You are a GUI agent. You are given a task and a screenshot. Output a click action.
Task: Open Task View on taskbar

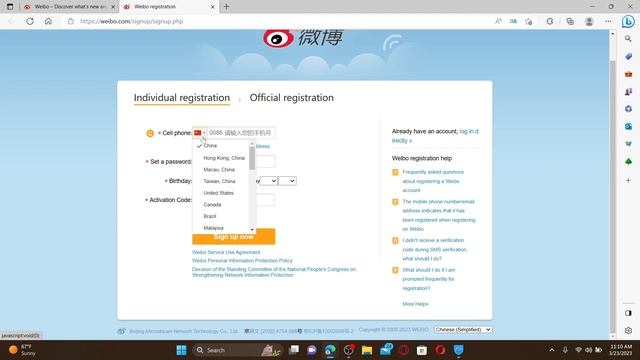coord(293,350)
